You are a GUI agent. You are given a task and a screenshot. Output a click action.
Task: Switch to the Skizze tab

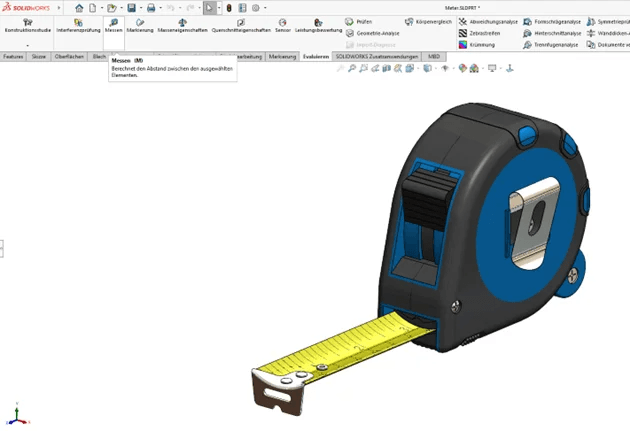[x=39, y=57]
